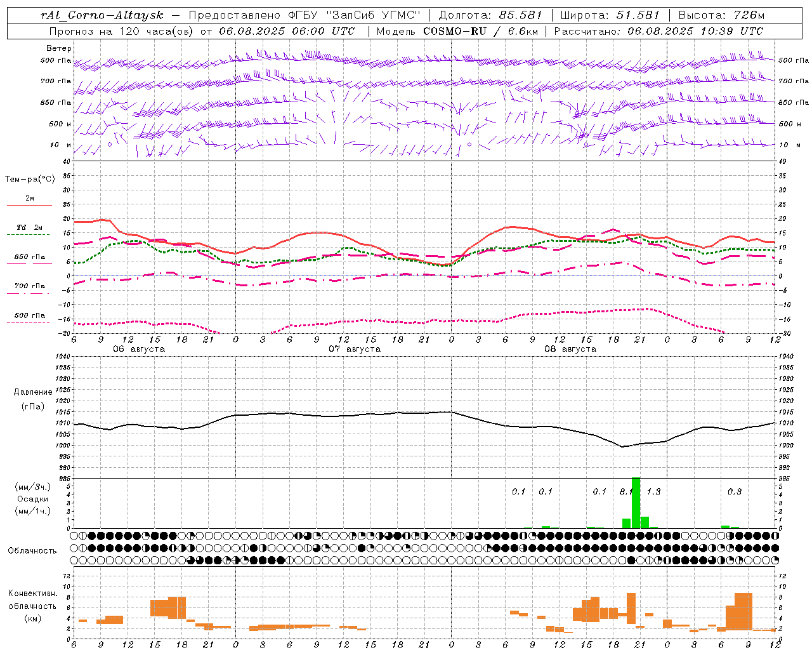
Task: Click the Td 2м dew point legend entry
Action: (29, 227)
